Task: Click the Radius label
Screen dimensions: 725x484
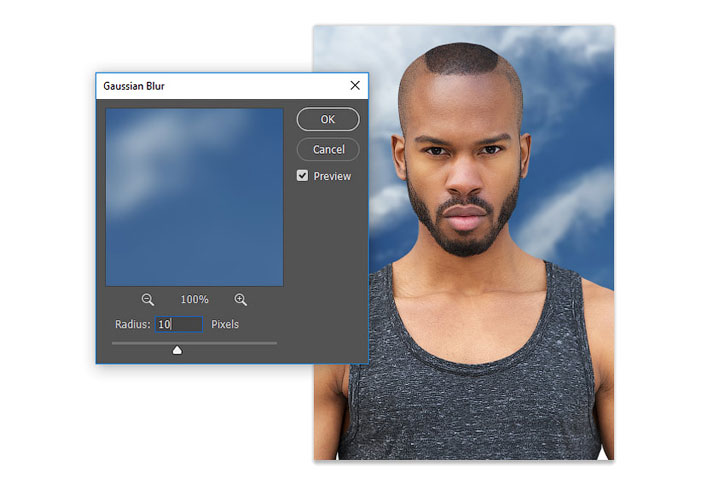Action: point(132,325)
